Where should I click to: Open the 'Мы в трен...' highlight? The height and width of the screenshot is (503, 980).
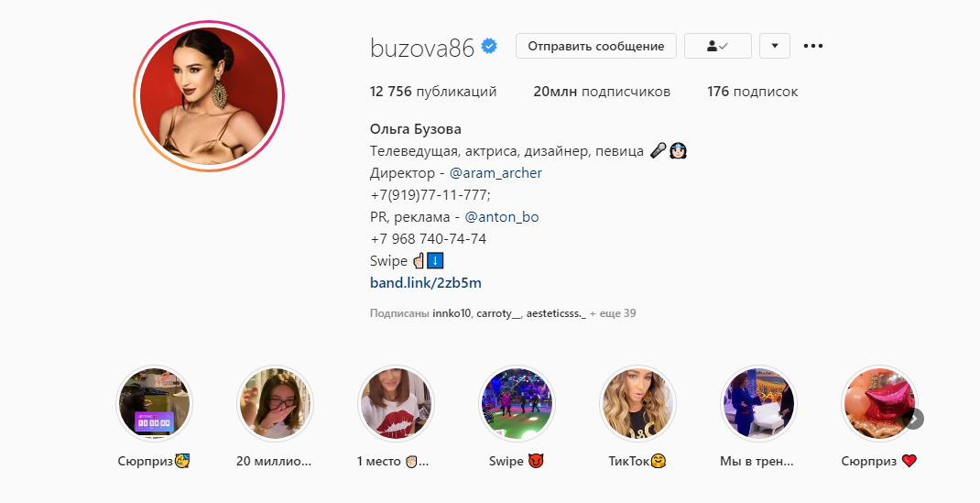click(x=758, y=404)
